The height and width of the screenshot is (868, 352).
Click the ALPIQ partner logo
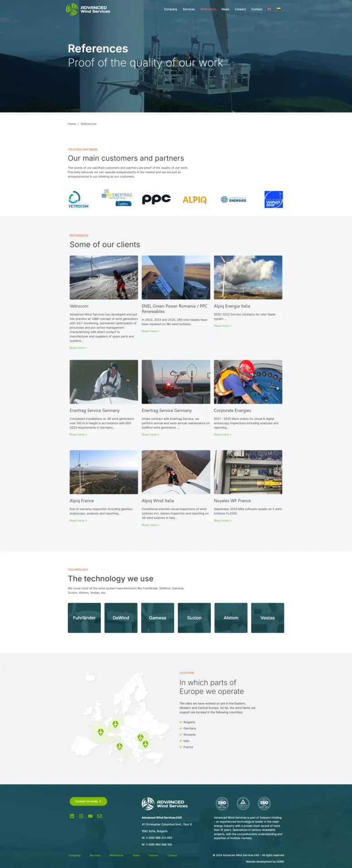tap(195, 199)
